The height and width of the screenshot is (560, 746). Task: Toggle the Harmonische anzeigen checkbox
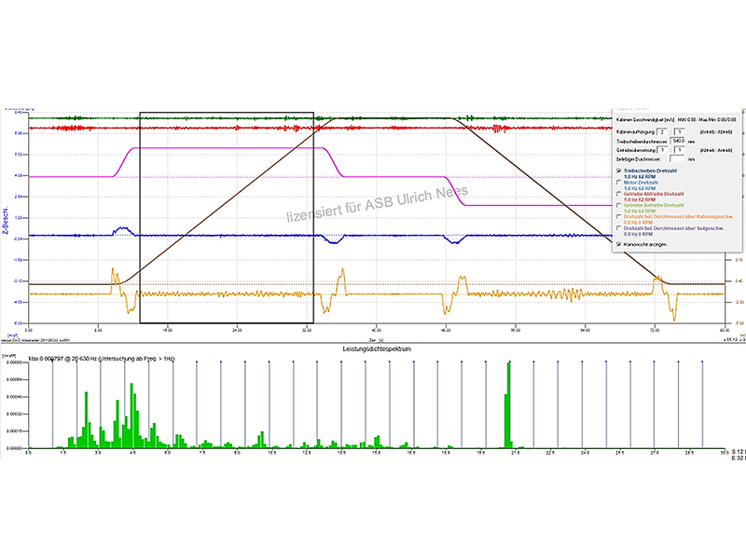(616, 243)
